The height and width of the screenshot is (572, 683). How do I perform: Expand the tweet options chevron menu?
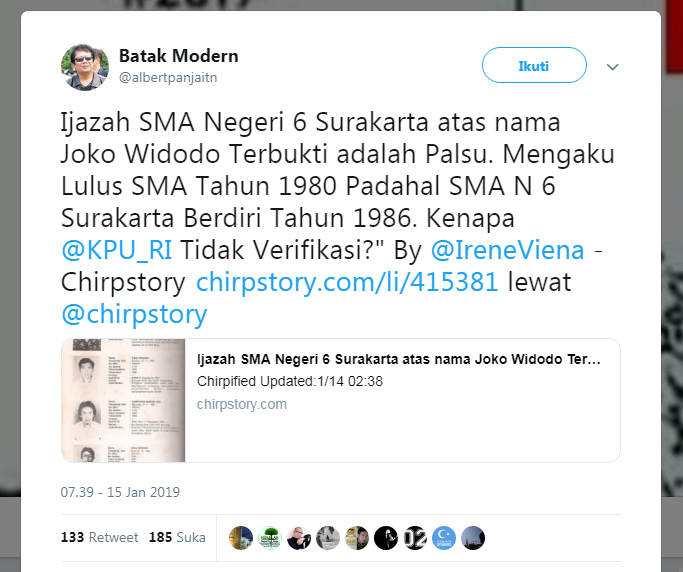coord(612,67)
